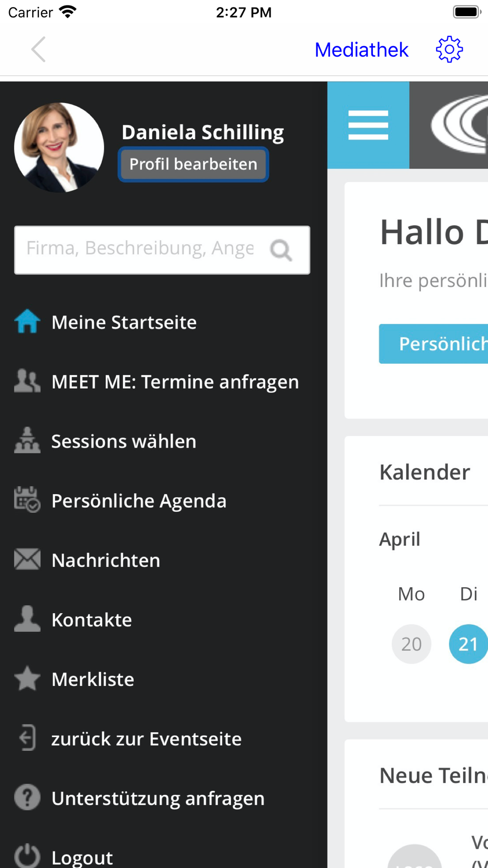Click the home icon for Meine Startseite
Viewport: 488px width, 868px height.
(27, 322)
